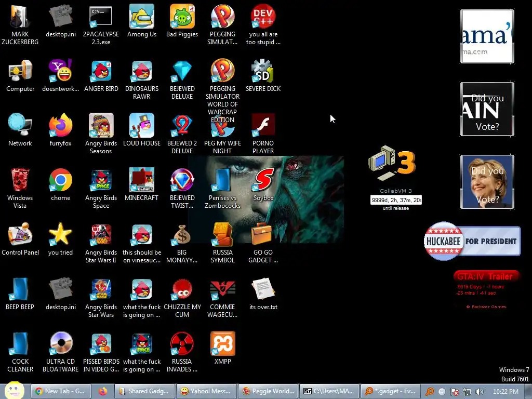This screenshot has width=532, height=399.
Task: Open the ULTRA CD BLOATWARE disc icon
Action: tap(60, 352)
